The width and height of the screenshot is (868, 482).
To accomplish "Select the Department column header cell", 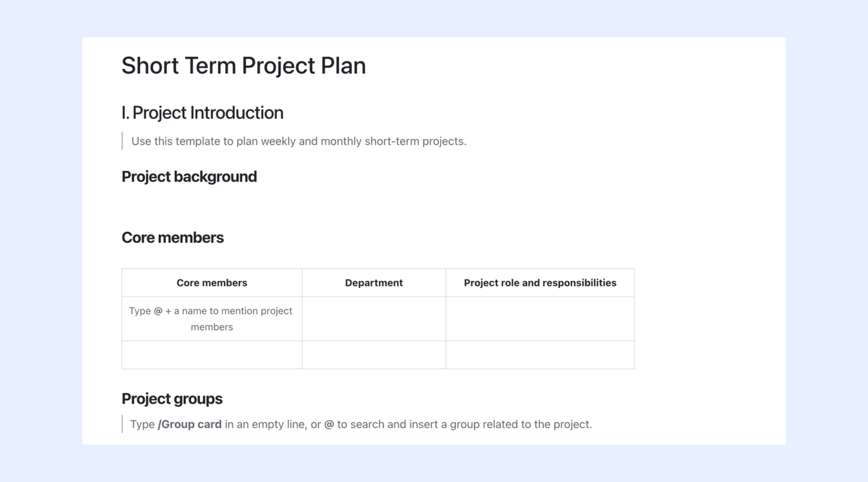I will point(374,283).
